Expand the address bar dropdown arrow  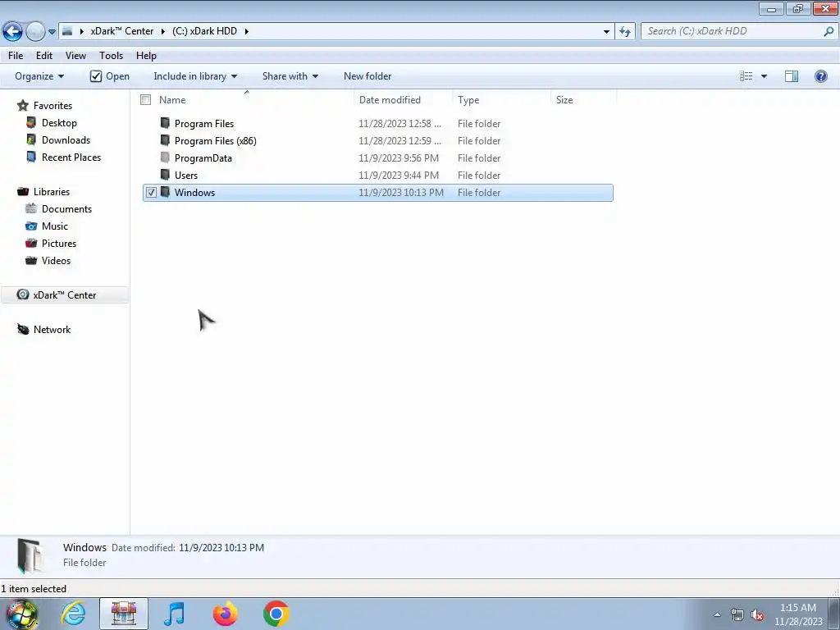tap(606, 32)
